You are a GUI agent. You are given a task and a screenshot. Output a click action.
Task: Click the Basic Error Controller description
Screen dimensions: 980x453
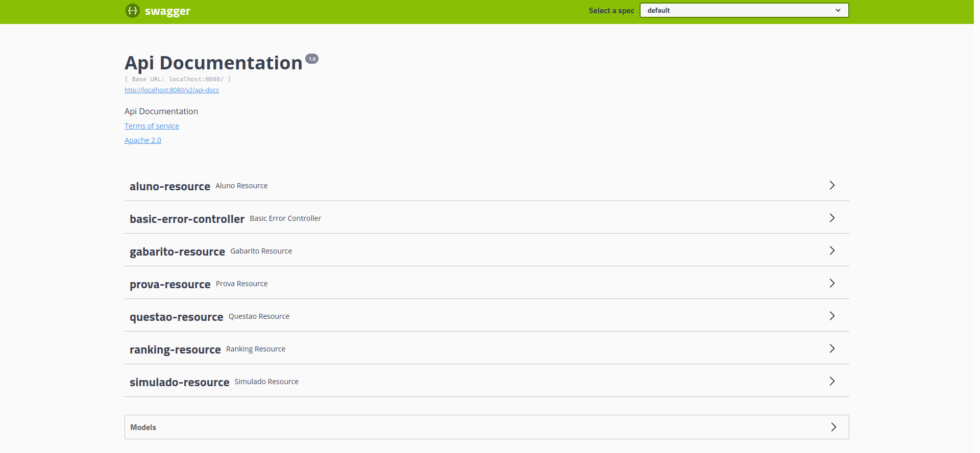pos(285,218)
